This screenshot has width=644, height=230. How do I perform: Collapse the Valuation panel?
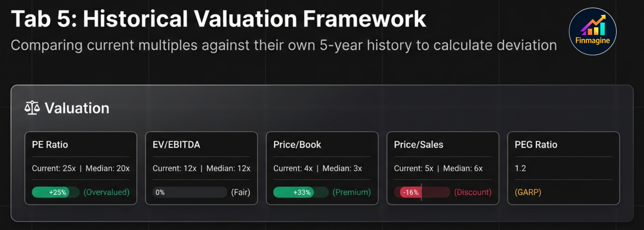pyautogui.click(x=76, y=108)
